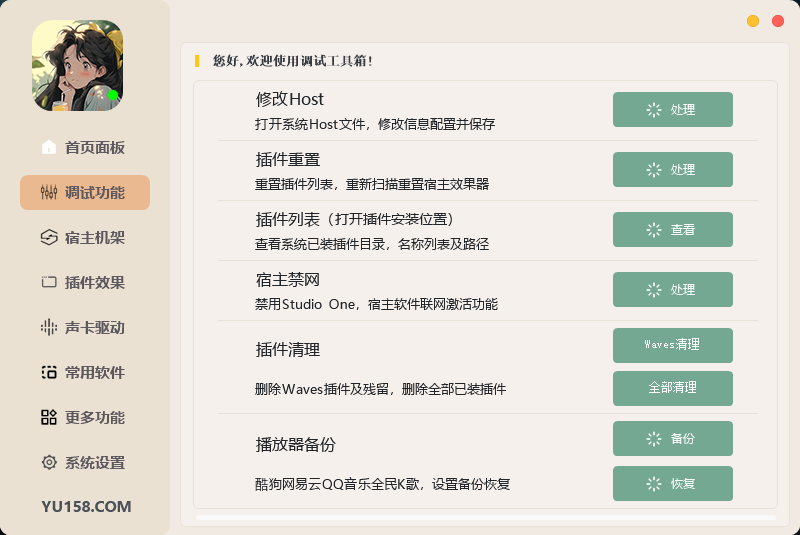
Task: Click 查看 for 插件列表
Action: [x=672, y=230]
